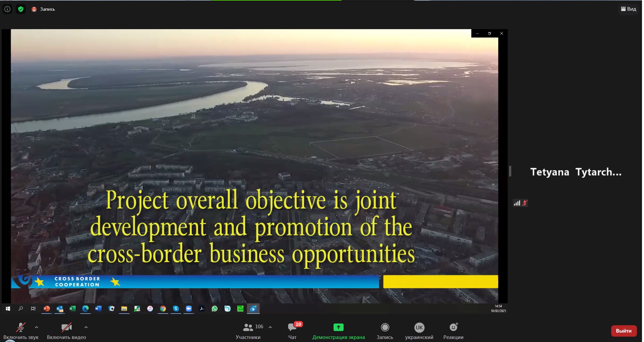Expand video options arrow beside the camera

[86, 327]
